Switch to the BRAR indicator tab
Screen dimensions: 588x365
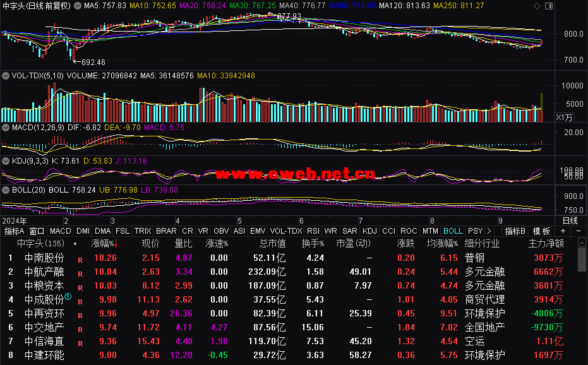point(166,231)
